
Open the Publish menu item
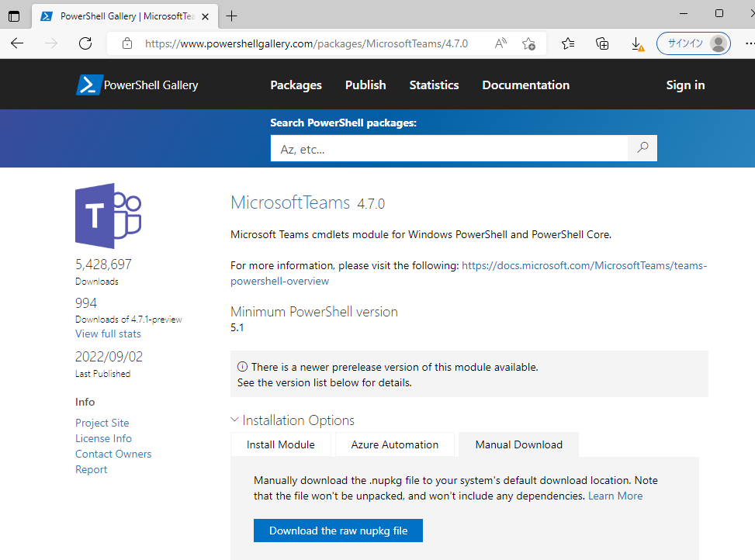pos(365,85)
